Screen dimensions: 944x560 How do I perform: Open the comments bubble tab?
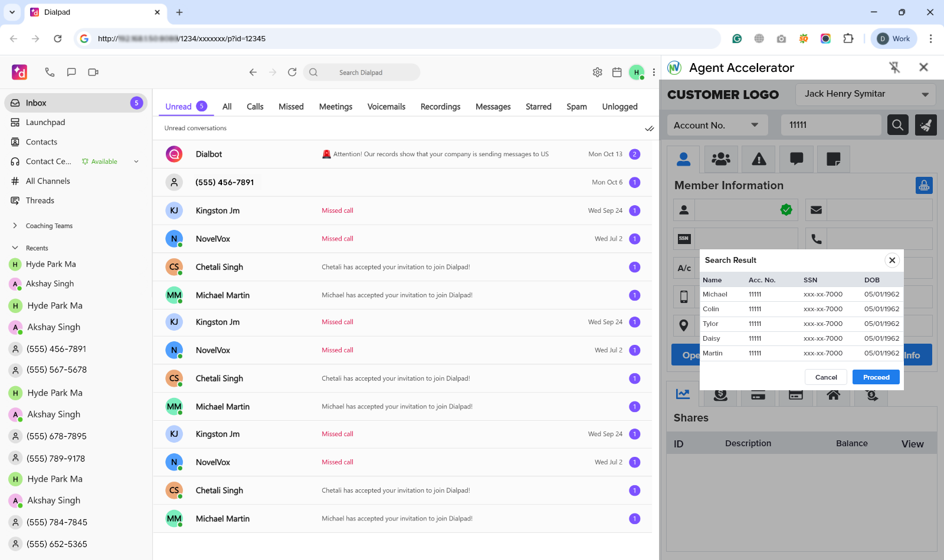(x=796, y=159)
